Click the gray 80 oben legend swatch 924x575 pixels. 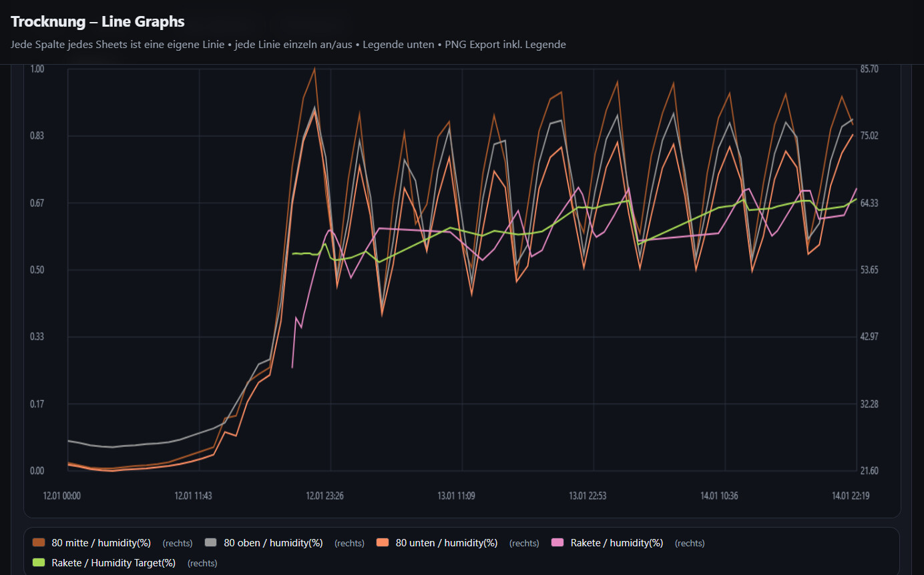click(x=211, y=543)
